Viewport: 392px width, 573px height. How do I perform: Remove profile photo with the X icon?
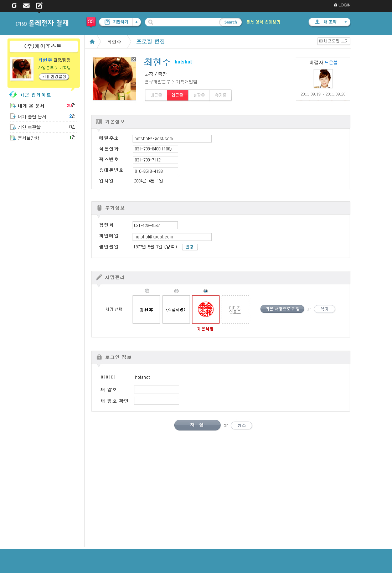134,60
